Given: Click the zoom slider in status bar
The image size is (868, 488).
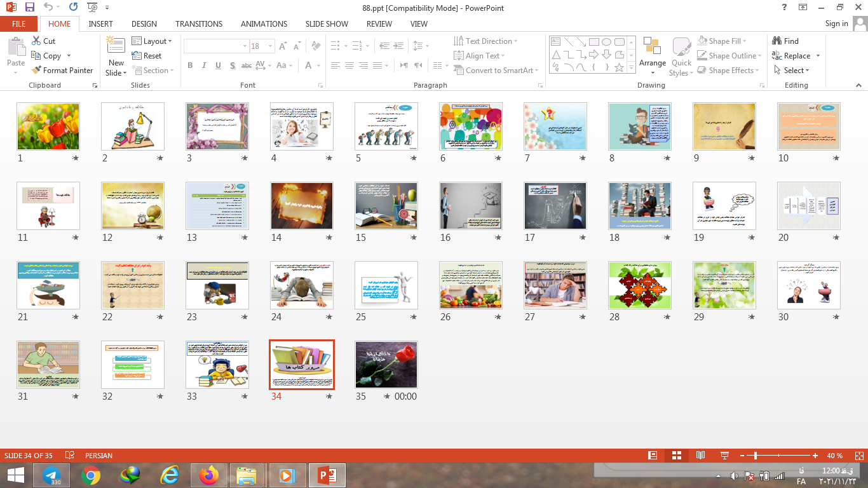Looking at the screenshot, I should point(755,456).
